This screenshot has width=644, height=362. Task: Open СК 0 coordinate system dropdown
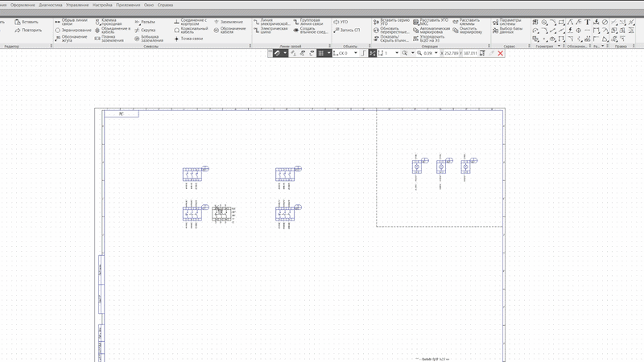click(x=355, y=53)
